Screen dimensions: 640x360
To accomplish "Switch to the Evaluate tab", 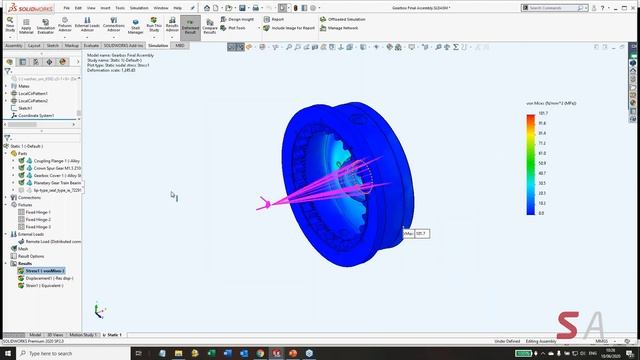I will click(91, 45).
